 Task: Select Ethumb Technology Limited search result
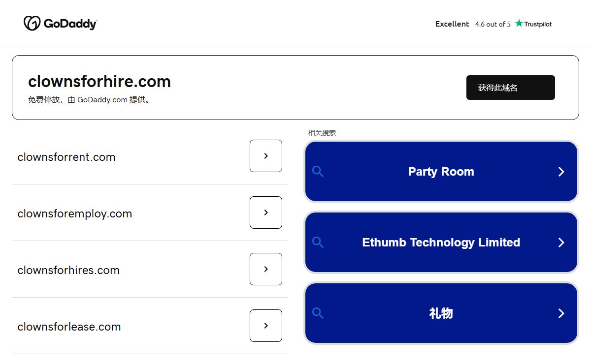coord(441,243)
